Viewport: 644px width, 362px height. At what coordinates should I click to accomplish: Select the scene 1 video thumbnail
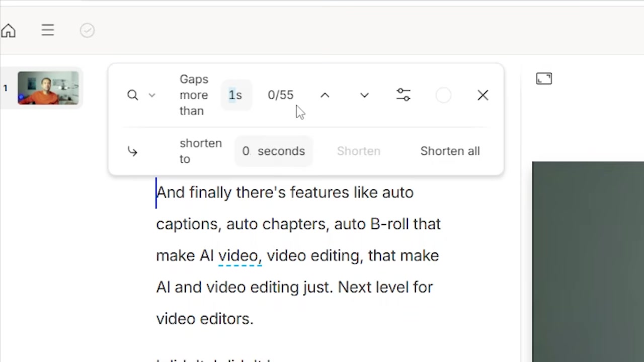click(48, 88)
